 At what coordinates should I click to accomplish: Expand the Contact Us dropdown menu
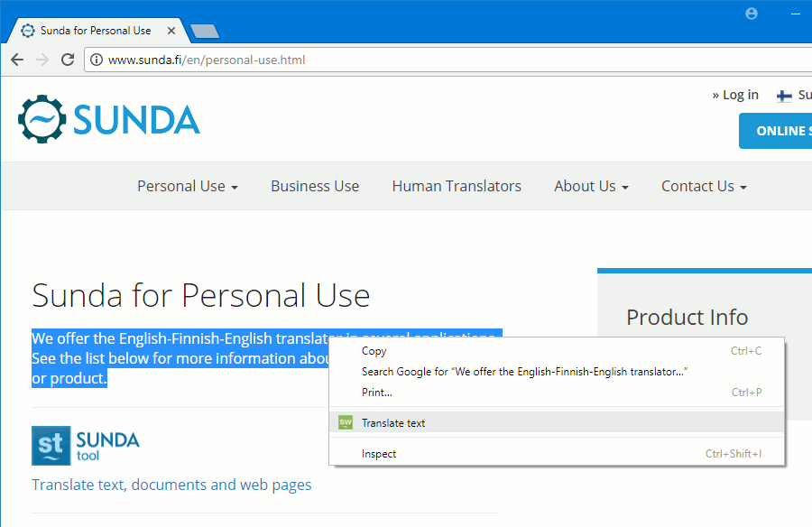[x=704, y=186]
